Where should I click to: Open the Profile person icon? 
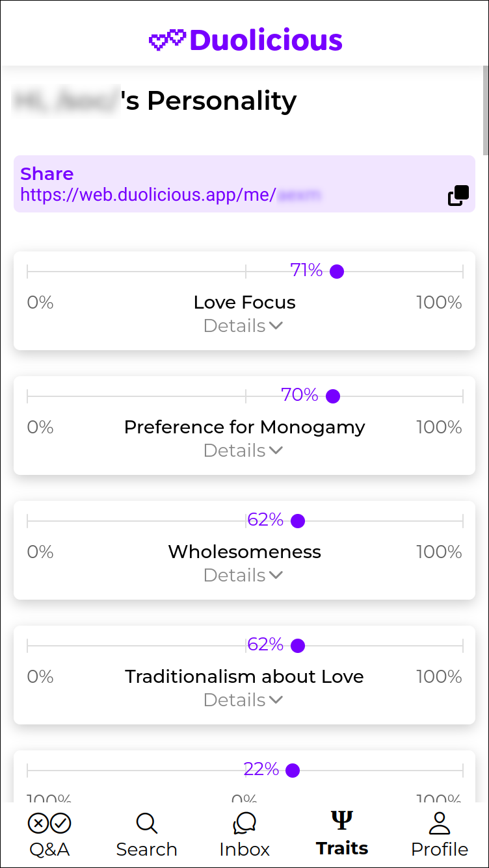pos(440,823)
